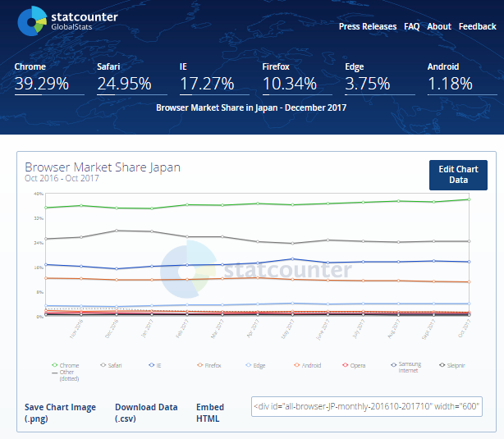The height and width of the screenshot is (439, 504).
Task: Click the Safari data point at Dec 2016
Action: click(117, 231)
